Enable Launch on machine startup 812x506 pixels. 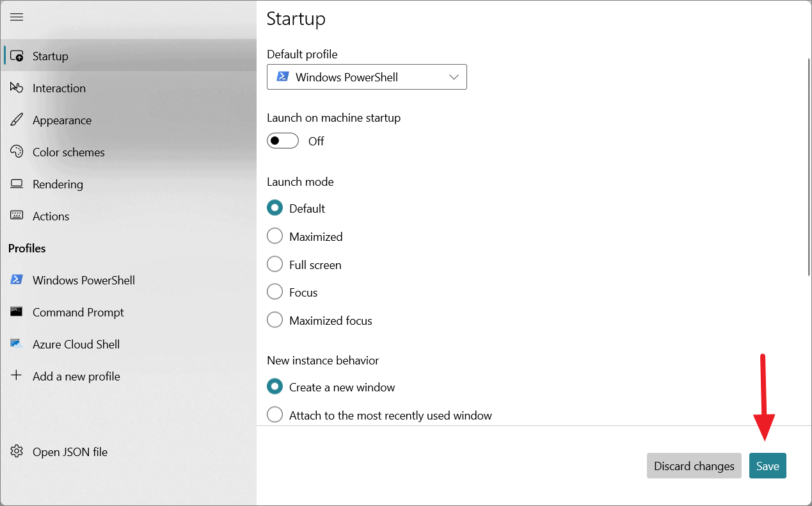tap(282, 140)
